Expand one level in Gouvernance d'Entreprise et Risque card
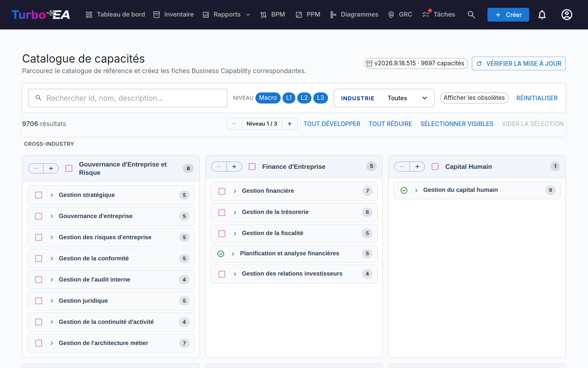 pos(51,168)
